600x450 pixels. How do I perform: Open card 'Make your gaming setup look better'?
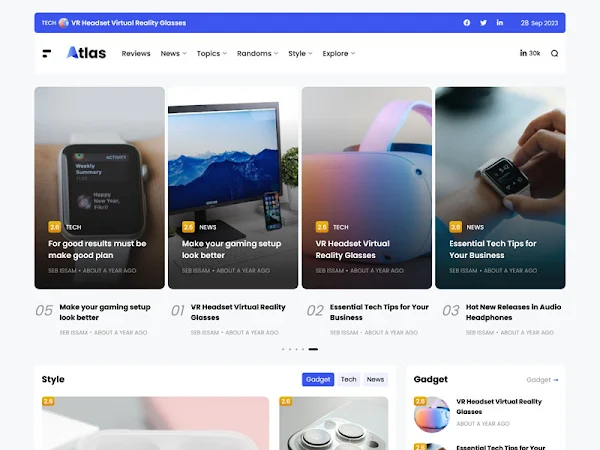pos(232,249)
